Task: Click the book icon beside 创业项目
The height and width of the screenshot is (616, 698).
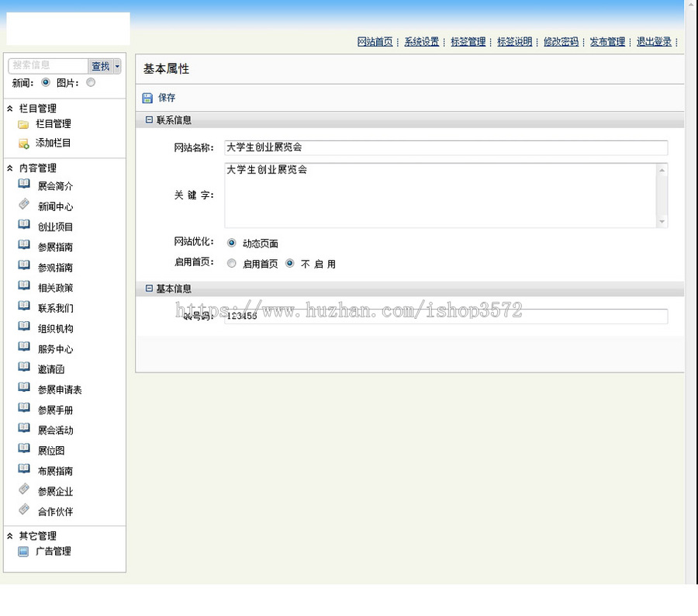Action: tap(24, 224)
